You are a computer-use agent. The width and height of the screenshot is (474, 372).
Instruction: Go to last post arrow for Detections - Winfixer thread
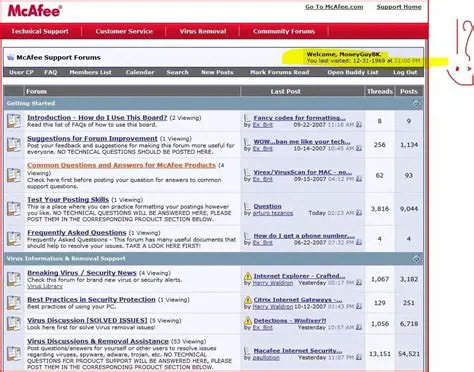(x=359, y=327)
